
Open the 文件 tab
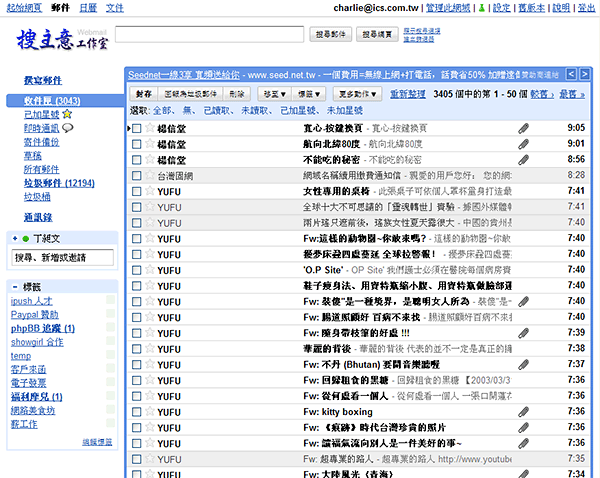[x=115, y=8]
